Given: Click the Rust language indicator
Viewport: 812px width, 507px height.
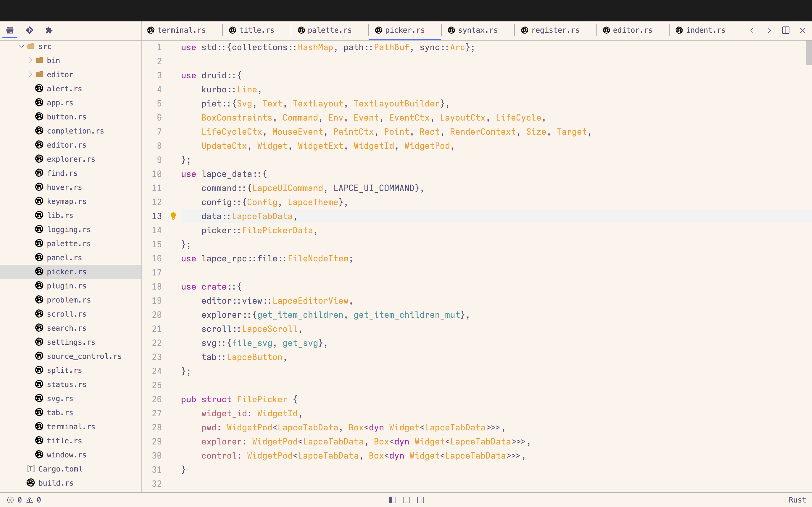Looking at the screenshot, I should (x=797, y=500).
